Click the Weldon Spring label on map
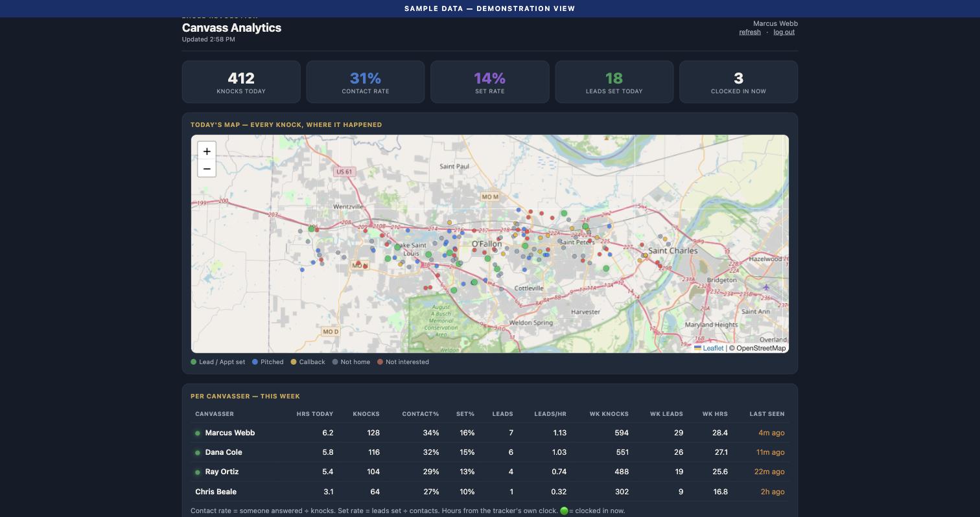 click(x=531, y=323)
